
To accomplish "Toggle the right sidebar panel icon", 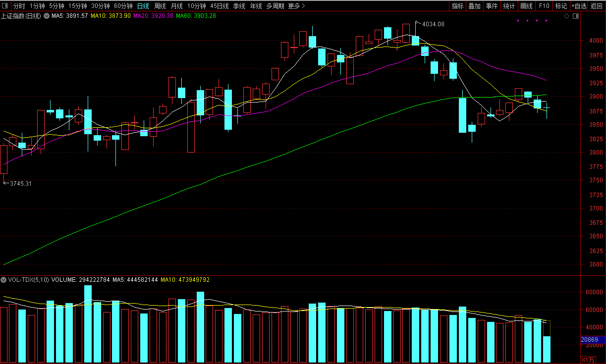I will 576,16.
